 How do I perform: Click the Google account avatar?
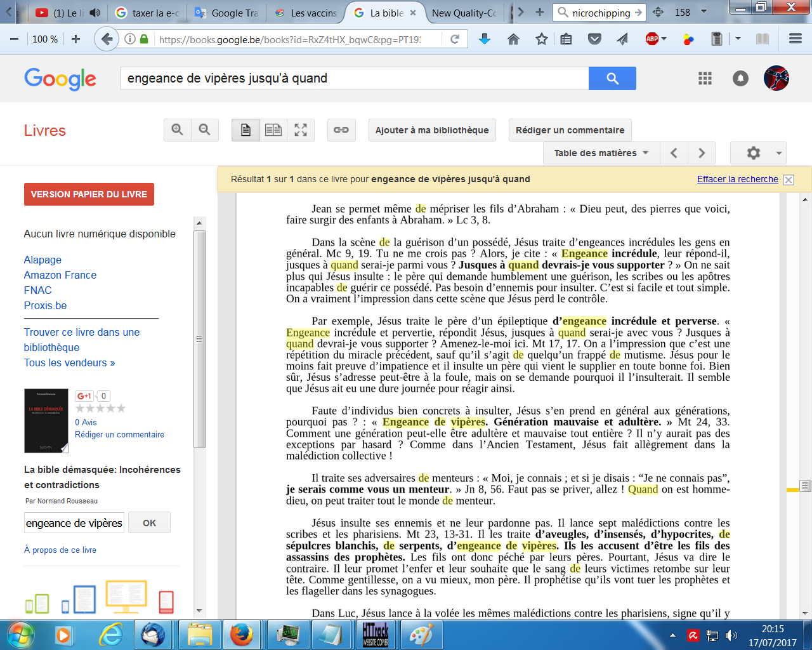776,78
